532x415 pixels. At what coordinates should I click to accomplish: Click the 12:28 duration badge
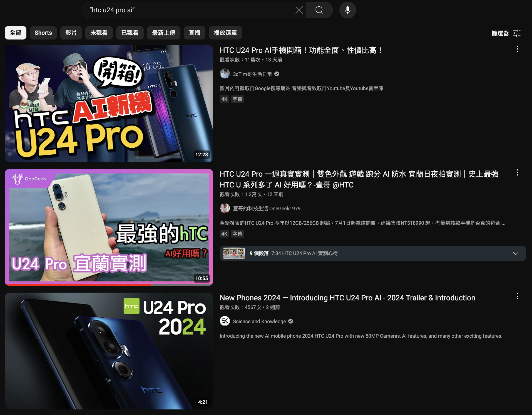click(x=202, y=155)
